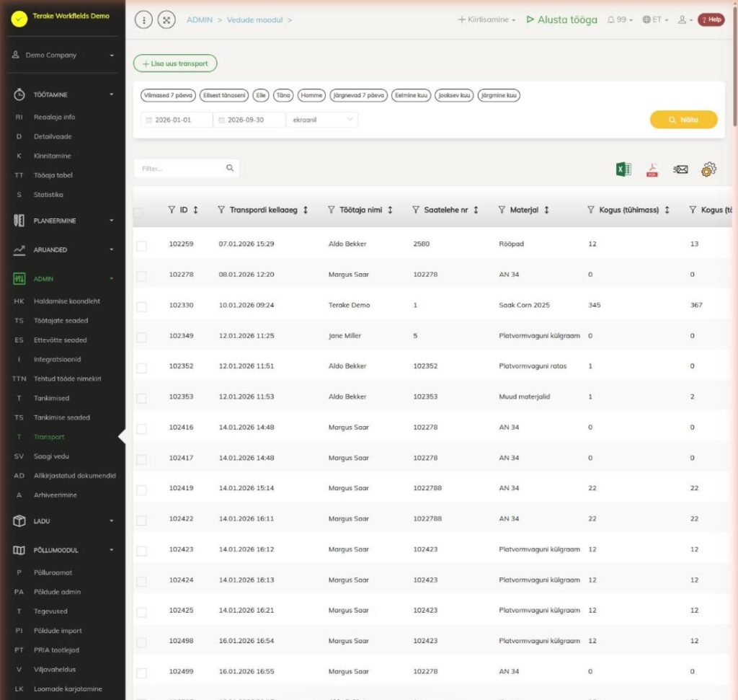
Task: Expand the PLANEERIMINE sidebar section
Action: tap(63, 221)
